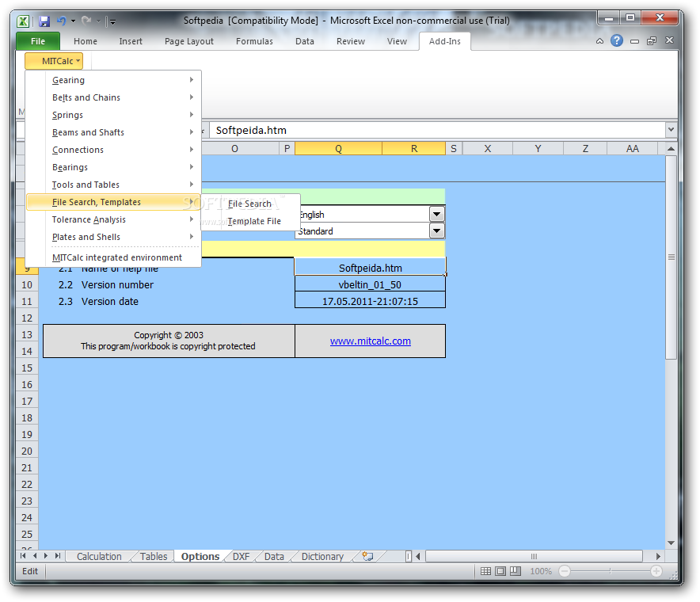Switch to the Insert ribbon tab

[131, 41]
